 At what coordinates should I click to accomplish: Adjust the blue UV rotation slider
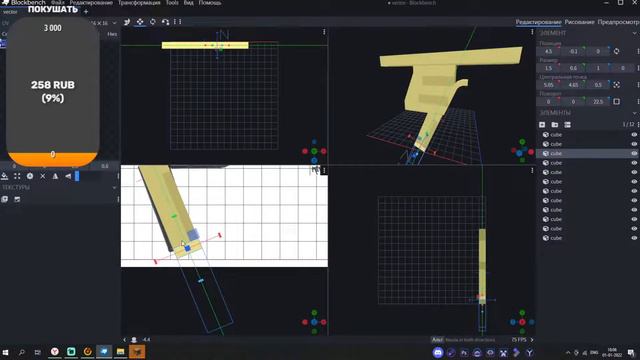[x=77, y=176]
